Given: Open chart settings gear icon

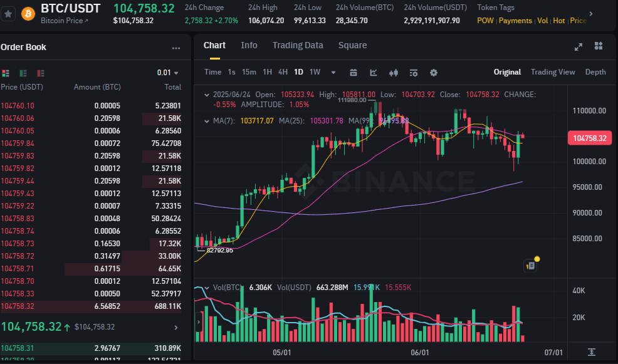Looking at the screenshot, I should pyautogui.click(x=434, y=73).
